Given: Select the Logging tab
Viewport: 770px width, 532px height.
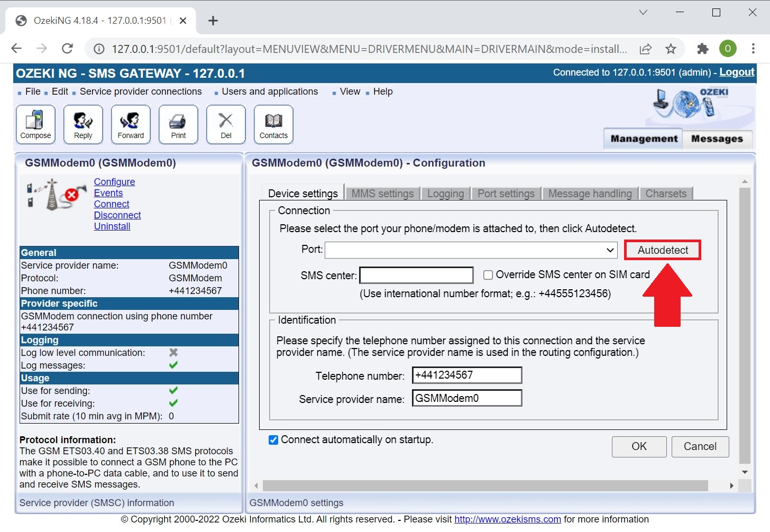Looking at the screenshot, I should pos(445,194).
